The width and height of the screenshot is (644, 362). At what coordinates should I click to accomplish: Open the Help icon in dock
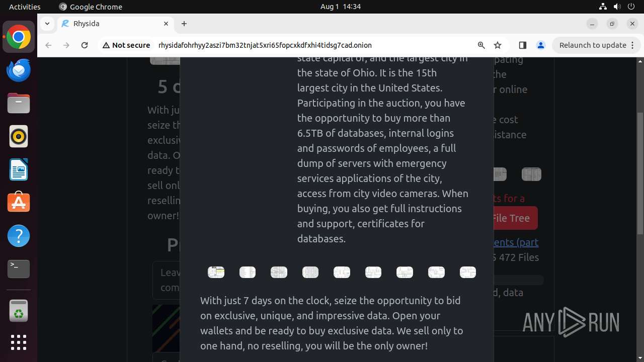(x=19, y=236)
